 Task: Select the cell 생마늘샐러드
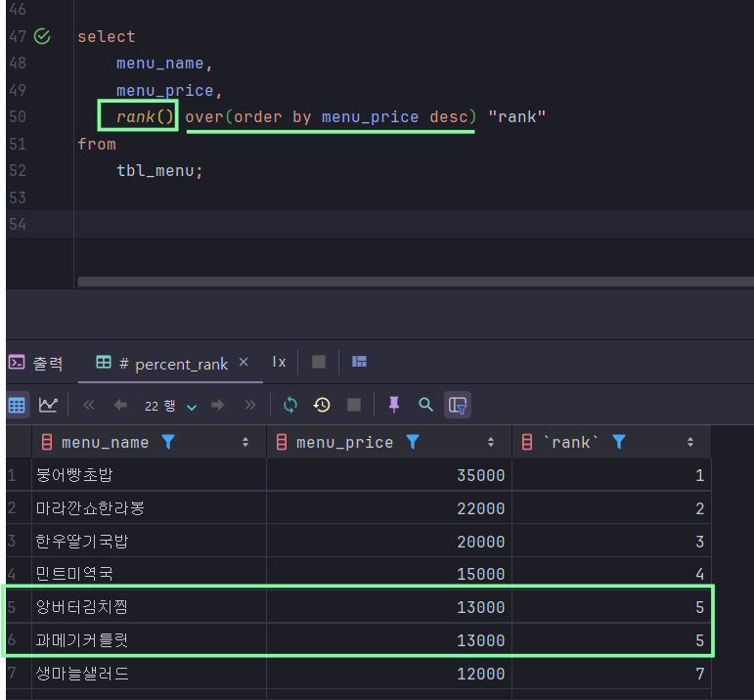click(x=149, y=674)
